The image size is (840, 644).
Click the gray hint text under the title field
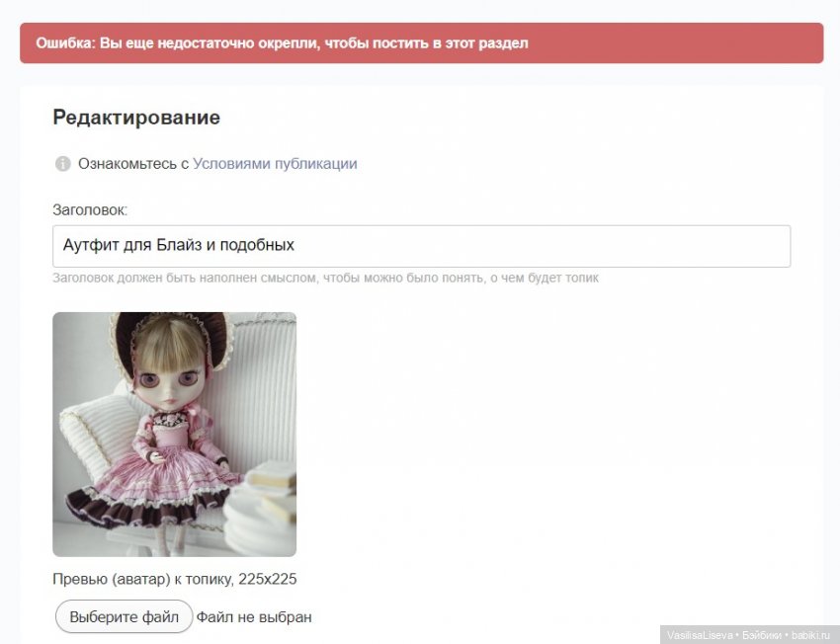(326, 278)
